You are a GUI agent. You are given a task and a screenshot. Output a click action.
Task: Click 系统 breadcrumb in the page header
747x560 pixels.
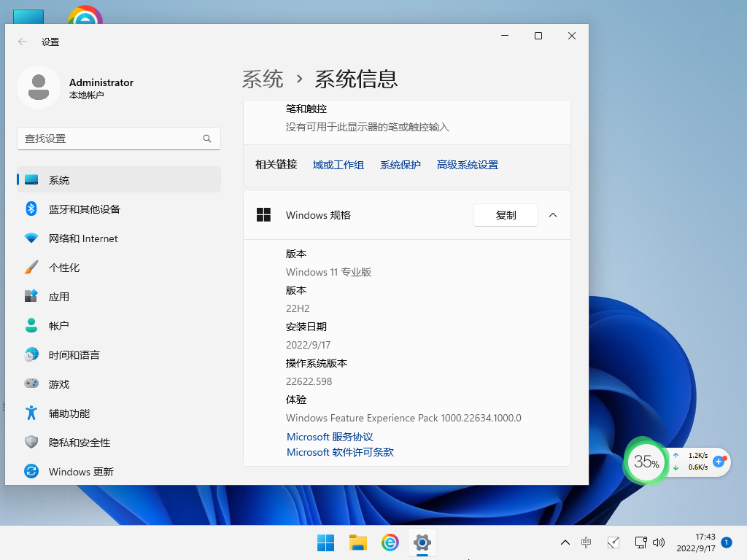263,79
